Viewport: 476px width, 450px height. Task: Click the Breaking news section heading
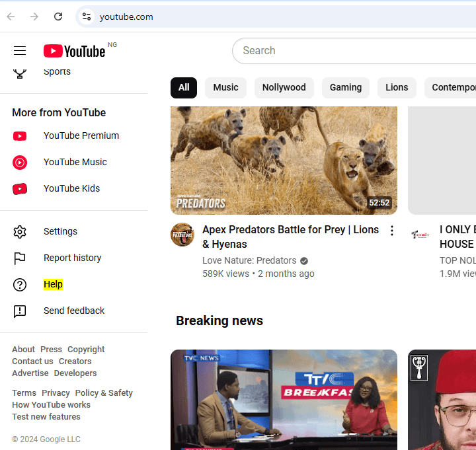click(x=219, y=321)
